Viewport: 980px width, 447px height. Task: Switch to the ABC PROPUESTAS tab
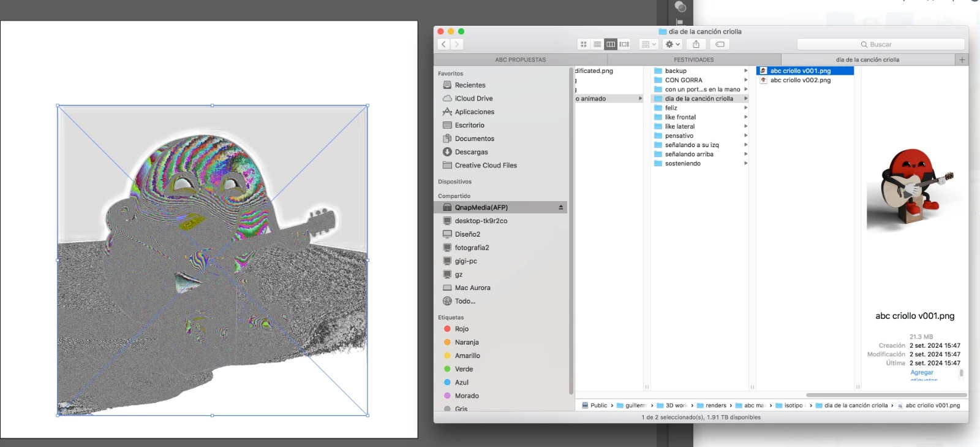point(520,59)
